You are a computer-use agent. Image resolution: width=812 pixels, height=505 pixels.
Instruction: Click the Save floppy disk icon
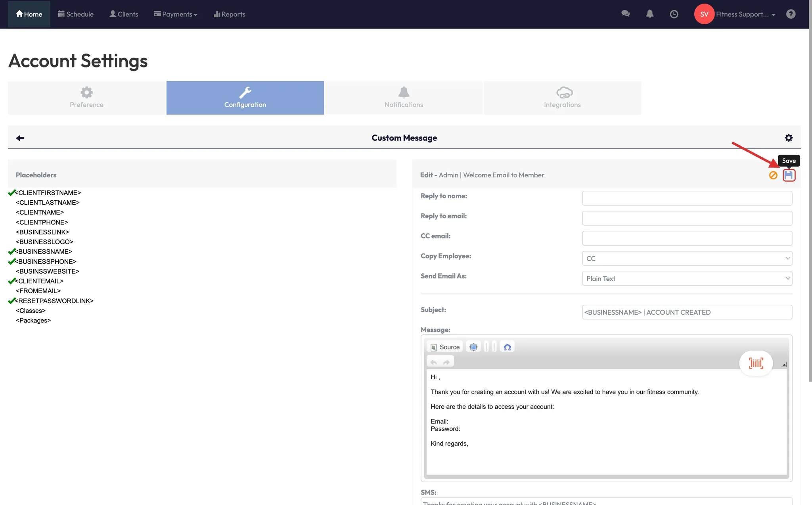(789, 175)
